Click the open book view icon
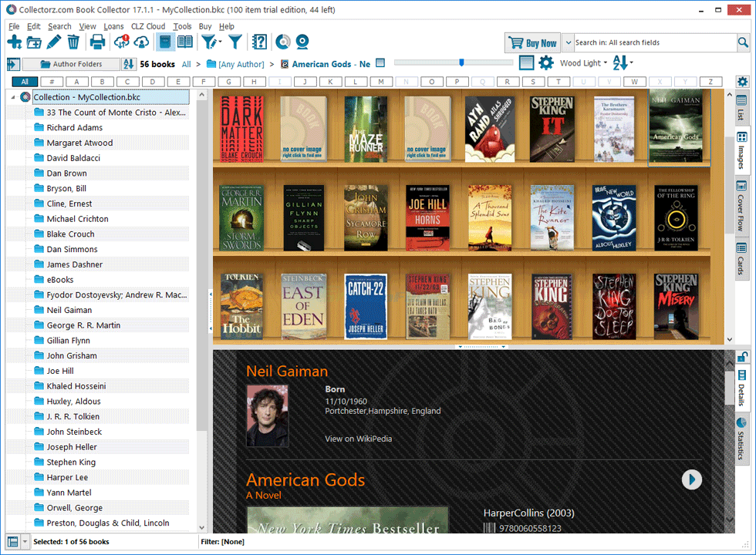 click(x=184, y=42)
